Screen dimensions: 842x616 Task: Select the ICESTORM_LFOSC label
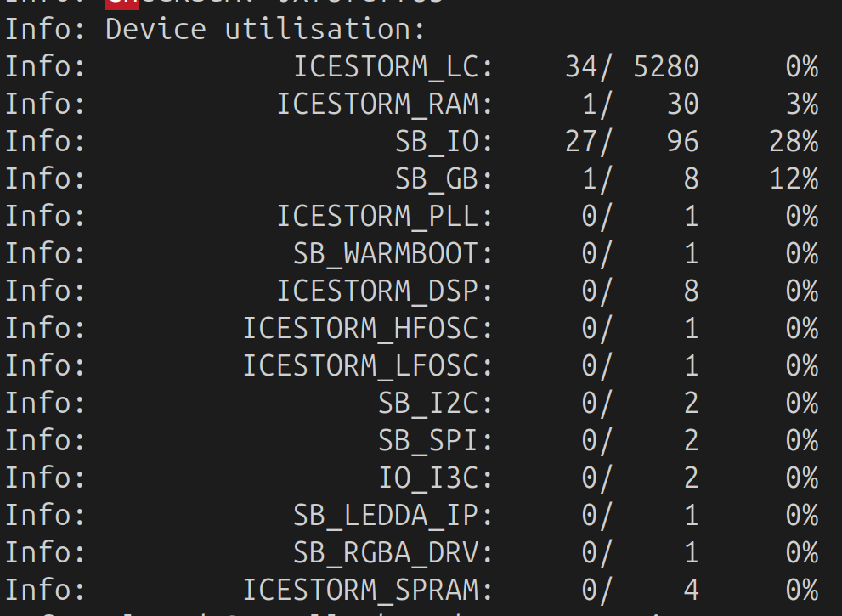coord(368,365)
